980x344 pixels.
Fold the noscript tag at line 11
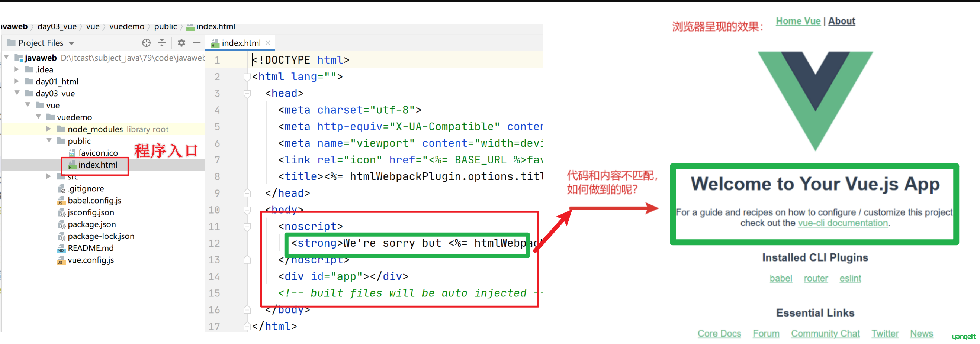(x=247, y=227)
